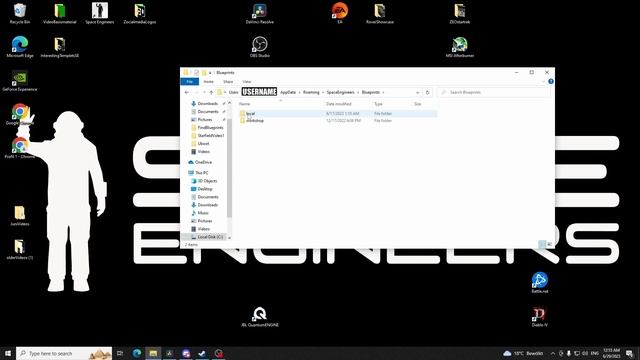Open the address bar history dropdown
640x360 pixels.
tap(417, 93)
